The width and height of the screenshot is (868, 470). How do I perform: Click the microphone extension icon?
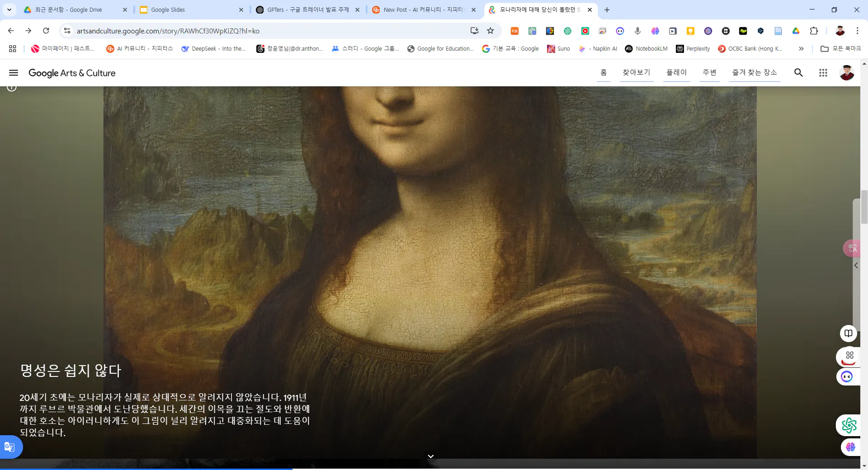pos(637,31)
